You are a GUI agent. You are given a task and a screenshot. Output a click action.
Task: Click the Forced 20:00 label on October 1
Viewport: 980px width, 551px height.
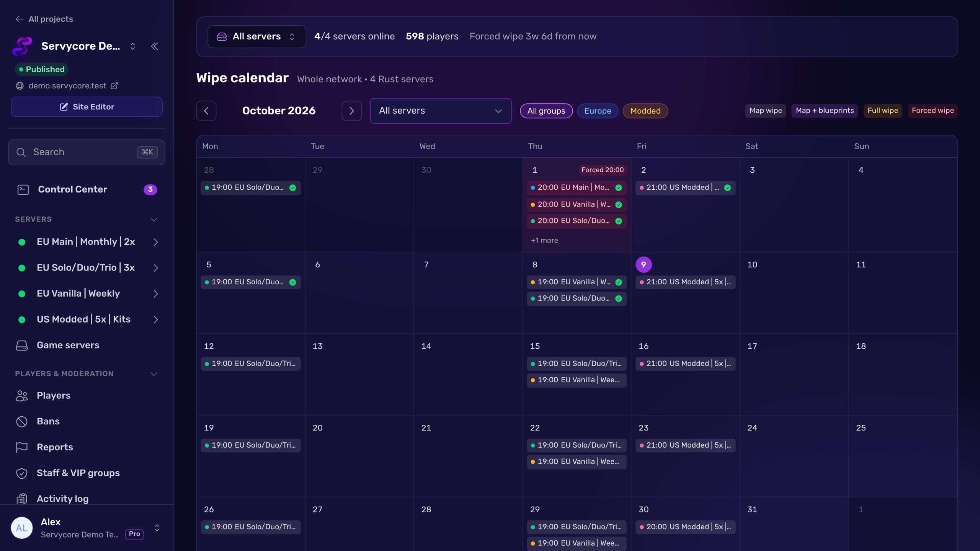(603, 170)
